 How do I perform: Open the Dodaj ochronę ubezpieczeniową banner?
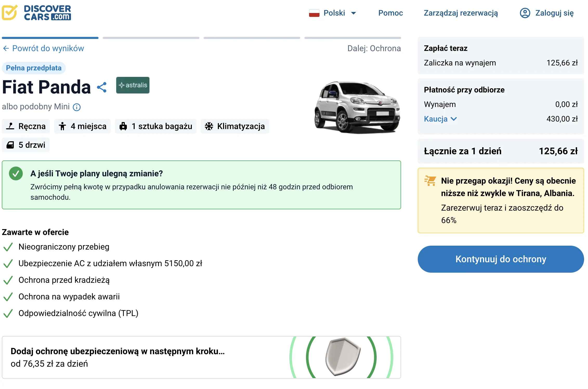tap(201, 357)
